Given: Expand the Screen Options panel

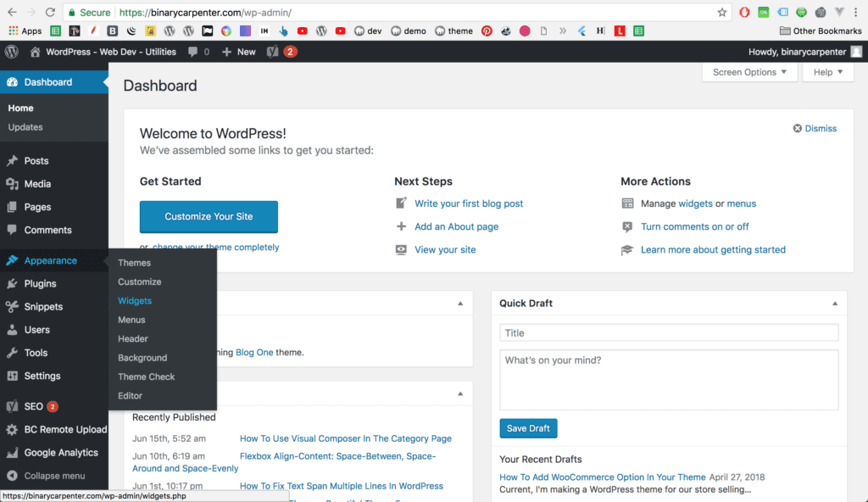Looking at the screenshot, I should 749,72.
